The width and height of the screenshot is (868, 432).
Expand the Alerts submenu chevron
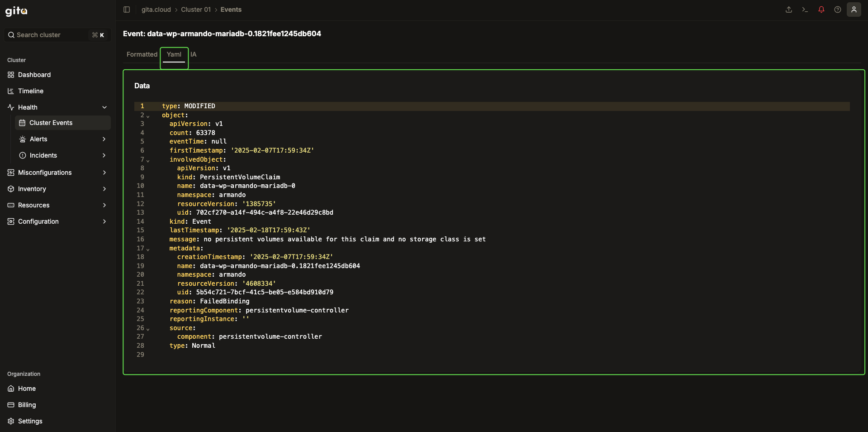click(104, 139)
